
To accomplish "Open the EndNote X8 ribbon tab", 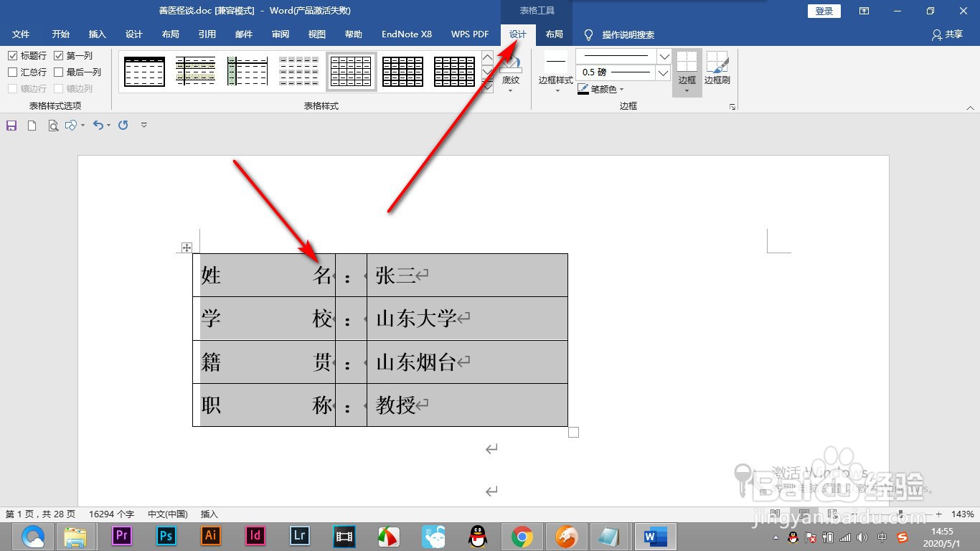I will [x=406, y=34].
